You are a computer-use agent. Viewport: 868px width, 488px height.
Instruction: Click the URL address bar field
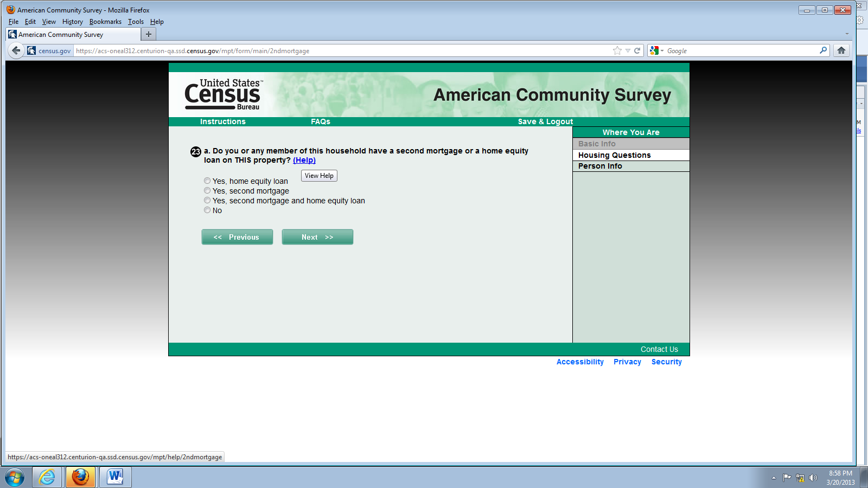pos(343,50)
